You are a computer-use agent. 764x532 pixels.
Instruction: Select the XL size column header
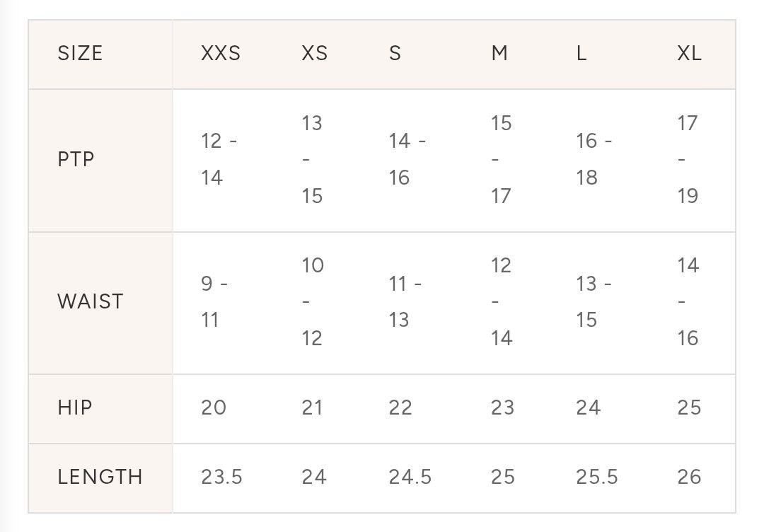tap(689, 54)
